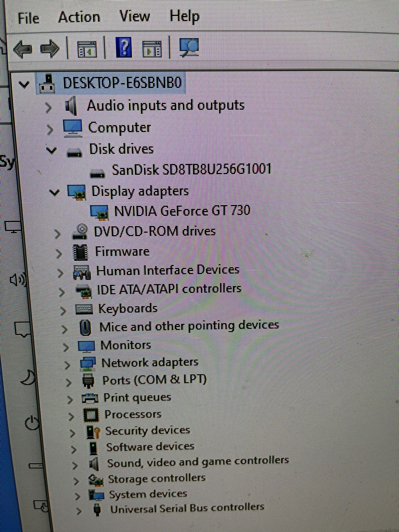Click the Firmware chip icon
The width and height of the screenshot is (399, 532).
point(81,252)
